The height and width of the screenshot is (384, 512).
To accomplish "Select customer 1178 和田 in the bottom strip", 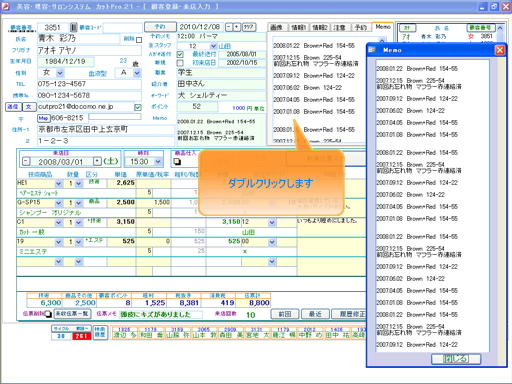I will pyautogui.click(x=150, y=333).
